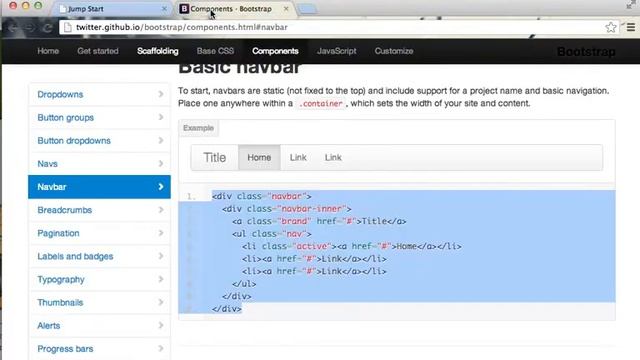Jump to Progress bars in sidebar
The image size is (640, 360).
[99, 349]
